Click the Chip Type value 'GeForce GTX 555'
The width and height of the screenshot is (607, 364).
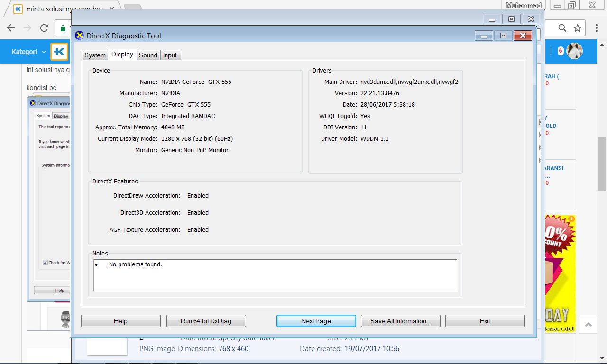(x=186, y=104)
